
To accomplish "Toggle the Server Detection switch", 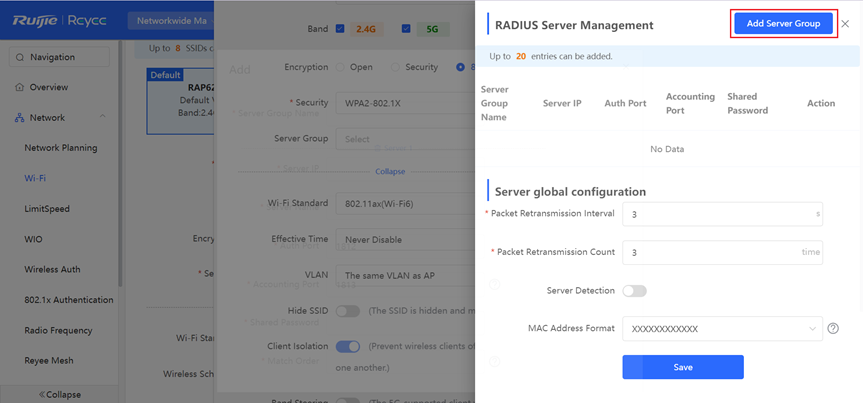I will click(x=634, y=291).
